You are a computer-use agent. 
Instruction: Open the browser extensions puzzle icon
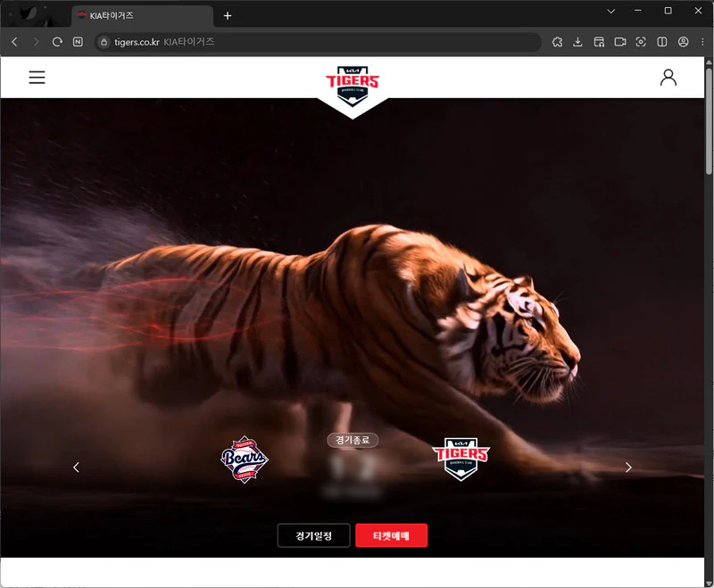click(557, 42)
